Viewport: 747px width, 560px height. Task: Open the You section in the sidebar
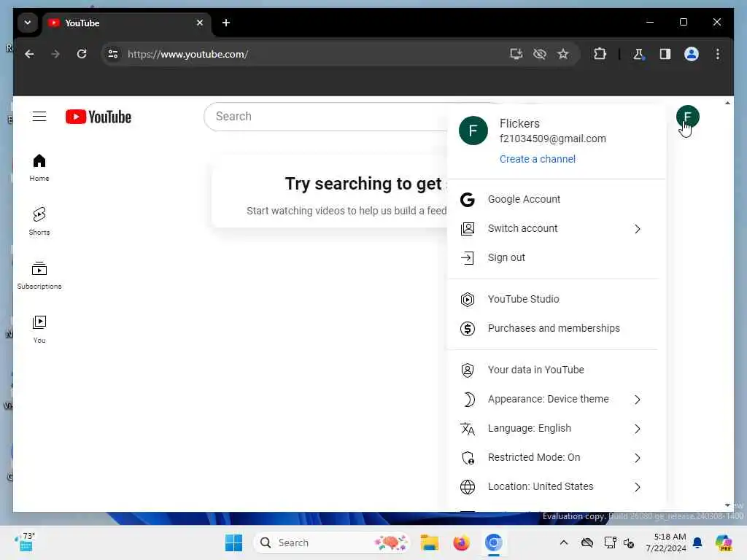[39, 329]
